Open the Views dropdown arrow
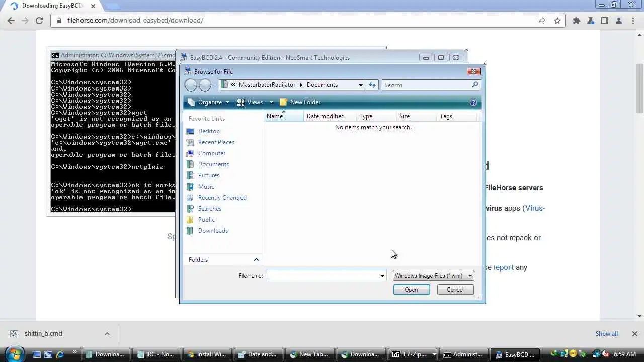This screenshot has height=362, width=644. pos(271,102)
